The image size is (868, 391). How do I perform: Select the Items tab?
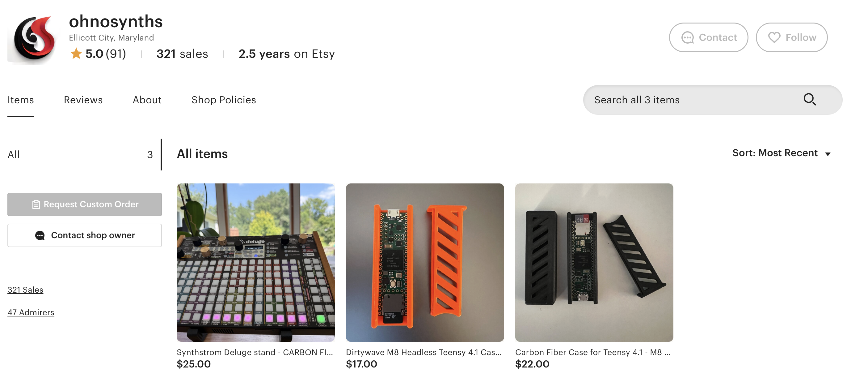click(x=21, y=100)
